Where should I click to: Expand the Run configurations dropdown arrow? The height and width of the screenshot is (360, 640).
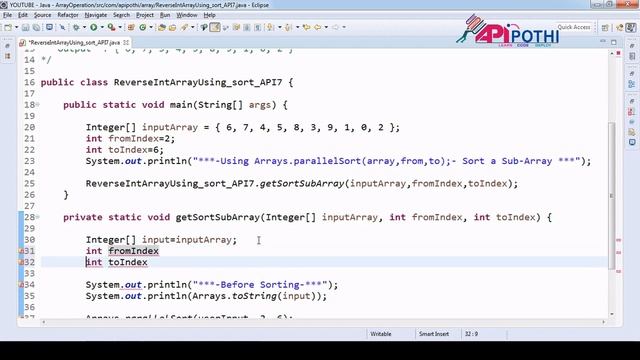pos(102,27)
